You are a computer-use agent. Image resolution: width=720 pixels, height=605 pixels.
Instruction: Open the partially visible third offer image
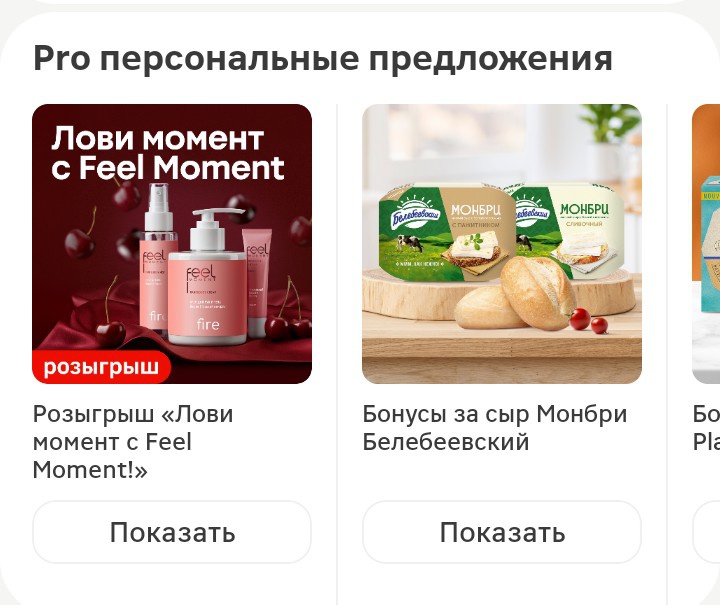point(706,244)
